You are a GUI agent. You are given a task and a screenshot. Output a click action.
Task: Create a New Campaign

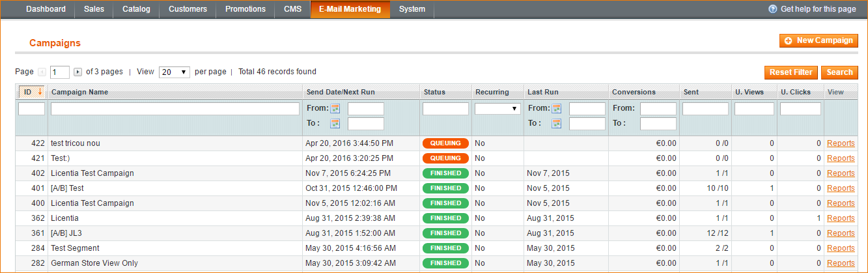(819, 40)
